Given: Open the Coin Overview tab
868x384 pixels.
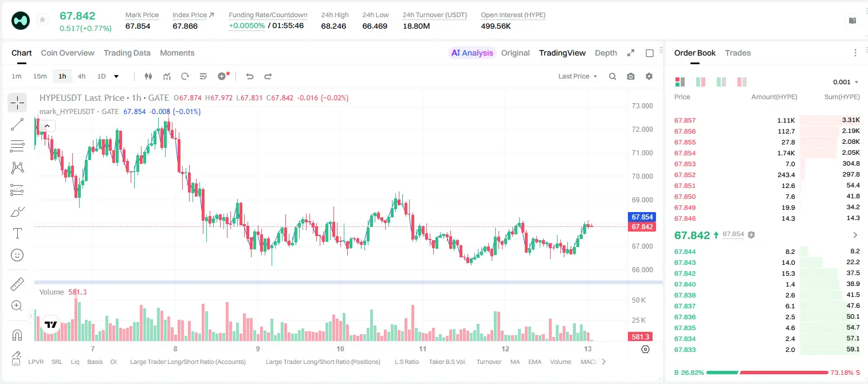Looking at the screenshot, I should (x=68, y=53).
